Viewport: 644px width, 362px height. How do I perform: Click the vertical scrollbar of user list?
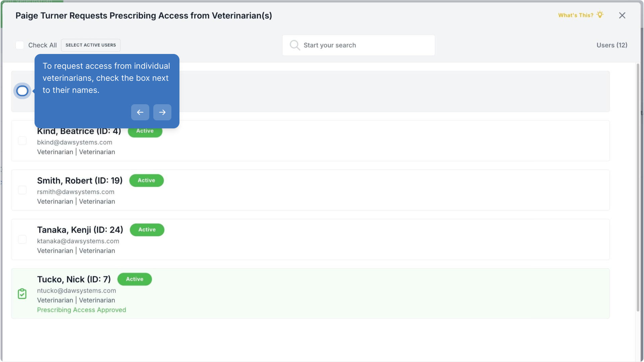click(x=638, y=188)
